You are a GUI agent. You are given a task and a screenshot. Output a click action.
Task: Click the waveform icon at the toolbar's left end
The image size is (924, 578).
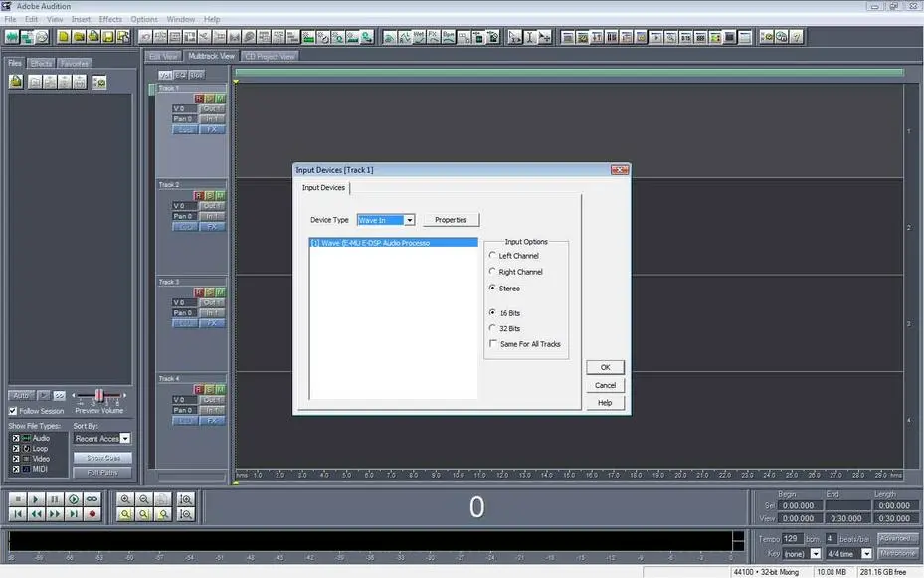11,37
